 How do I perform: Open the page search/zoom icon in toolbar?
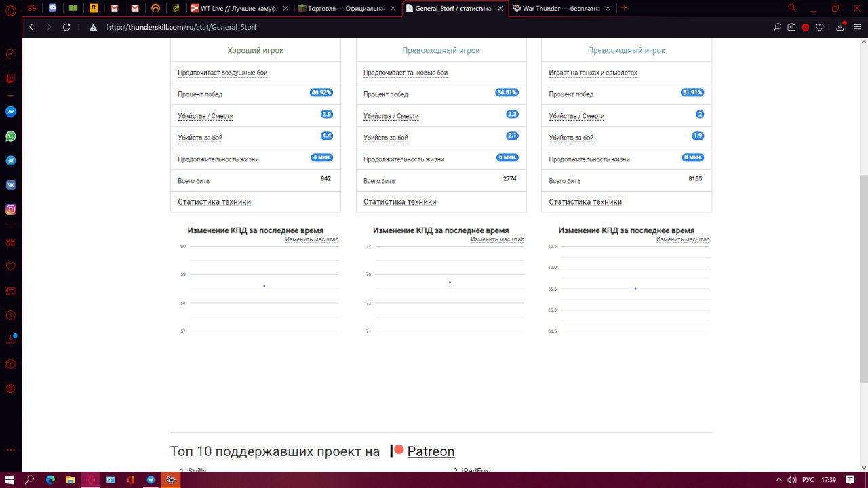777,27
